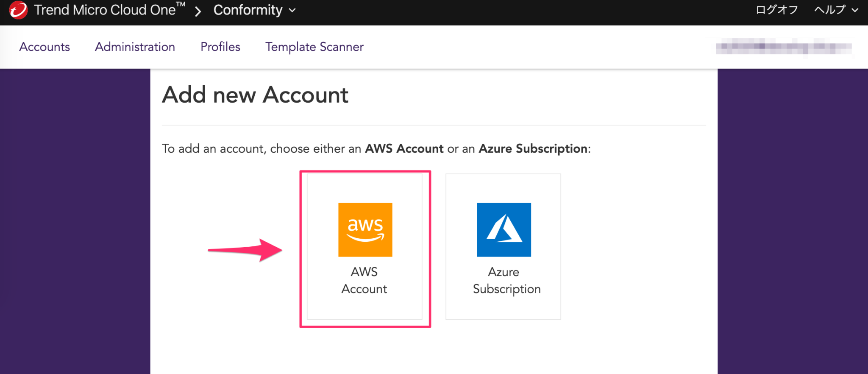The height and width of the screenshot is (374, 868).
Task: Click ログオフ to log out
Action: coord(777,9)
